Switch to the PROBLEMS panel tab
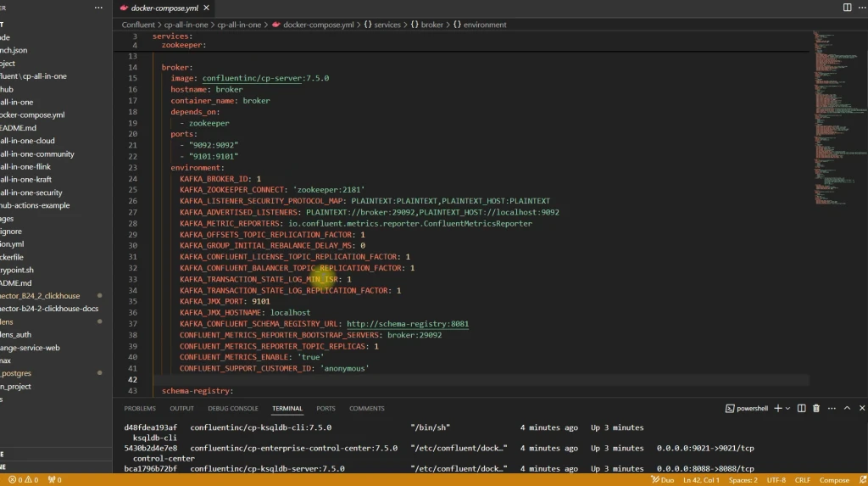Screen dimensions: 868x486 point(140,408)
